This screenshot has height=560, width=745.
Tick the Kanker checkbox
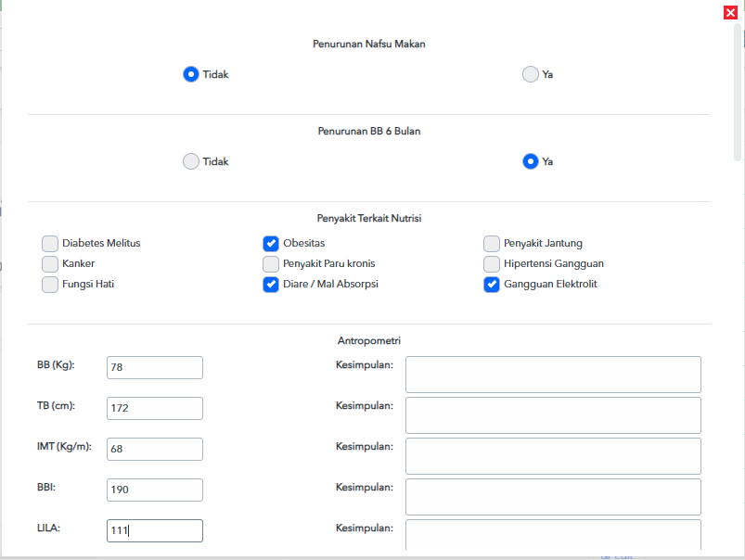(50, 263)
